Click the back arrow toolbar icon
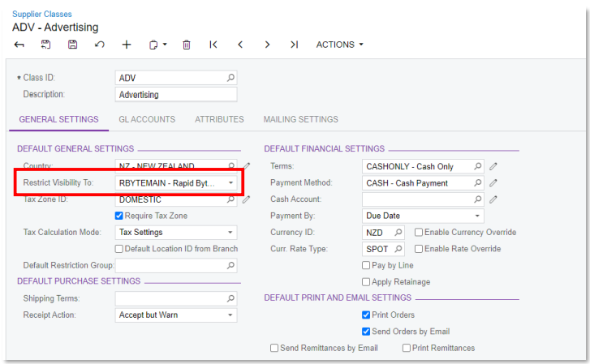Screen dimensions: 590x364 [19, 45]
